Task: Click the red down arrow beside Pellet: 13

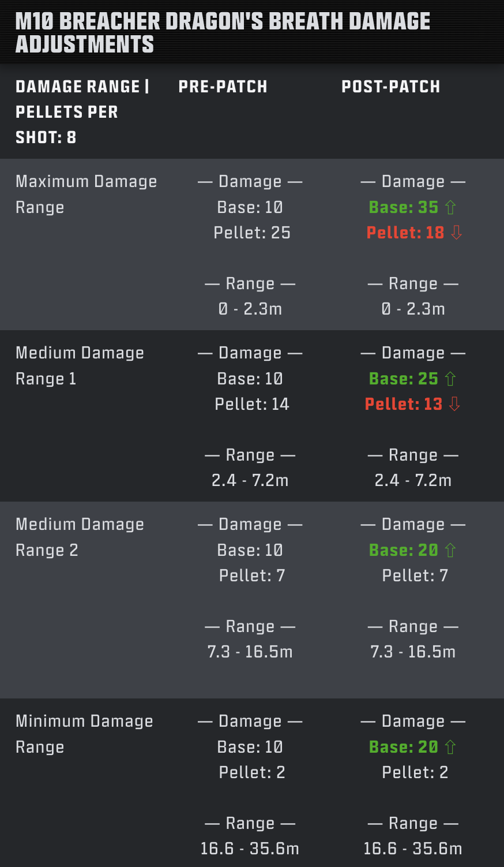Action: (x=454, y=404)
